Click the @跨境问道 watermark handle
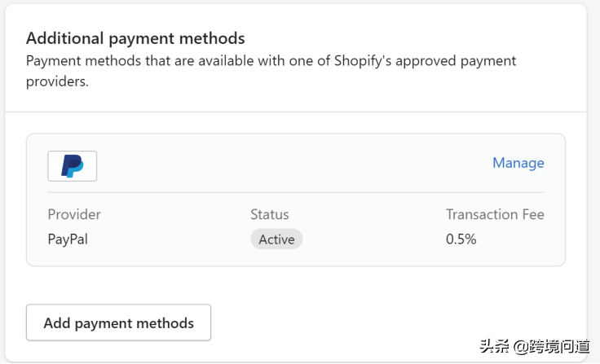 551,345
